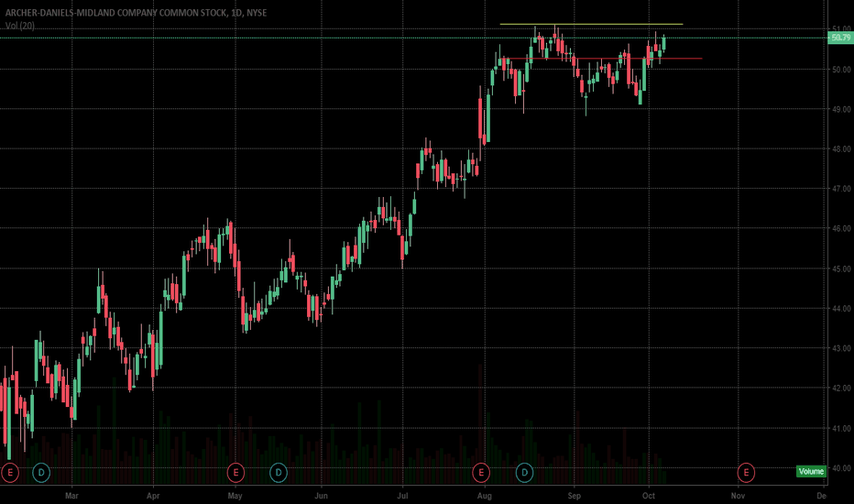Click the 44.00 price axis label
The image size is (854, 504).
coord(841,309)
